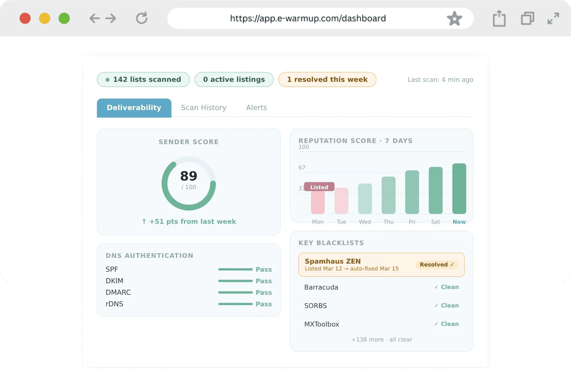Screen dimensions: 571x392
Task: Click the Reputation Score · 7 Days heading
Action: [x=355, y=141]
